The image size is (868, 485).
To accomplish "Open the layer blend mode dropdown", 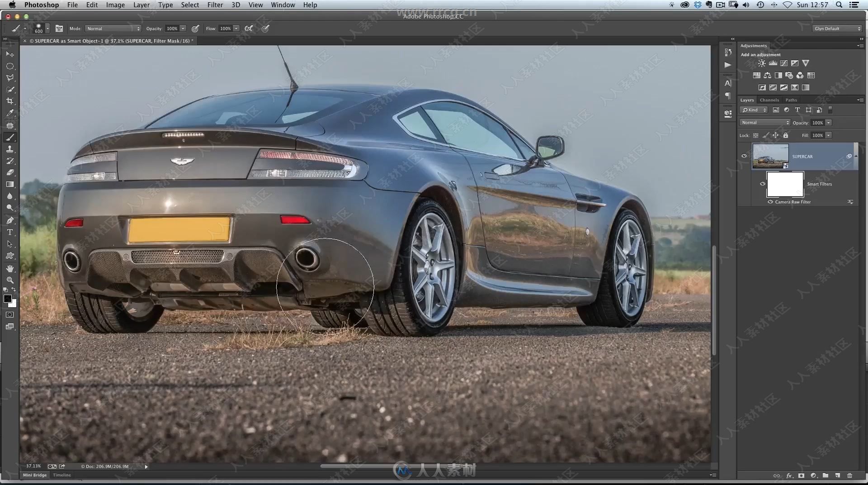I will click(765, 123).
